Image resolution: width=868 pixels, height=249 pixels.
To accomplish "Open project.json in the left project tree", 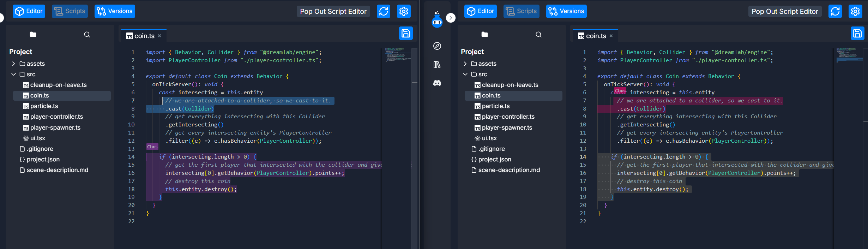I will pyautogui.click(x=62, y=159).
